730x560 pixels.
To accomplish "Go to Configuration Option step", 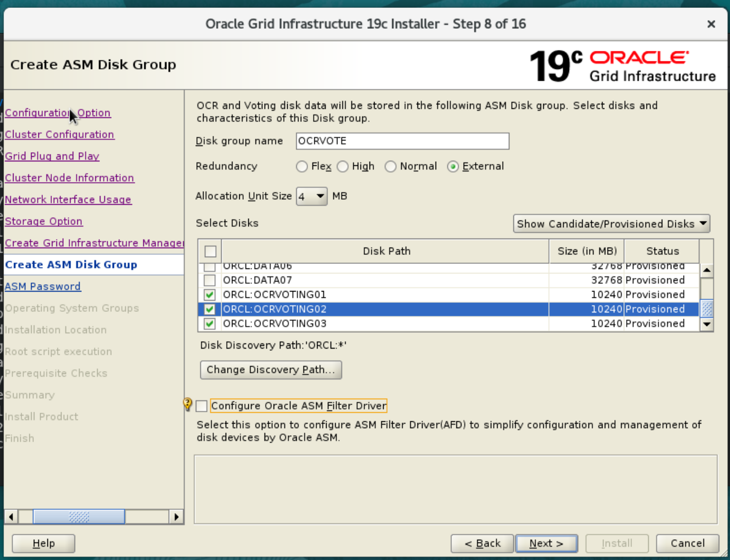I will 58,113.
